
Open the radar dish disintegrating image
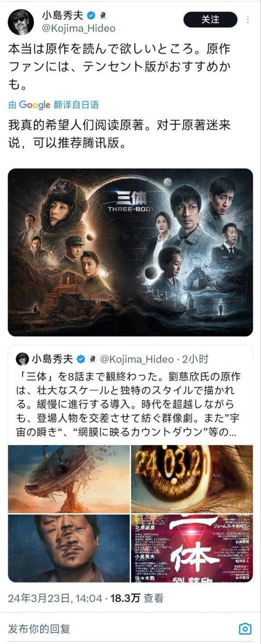(x=69, y=479)
